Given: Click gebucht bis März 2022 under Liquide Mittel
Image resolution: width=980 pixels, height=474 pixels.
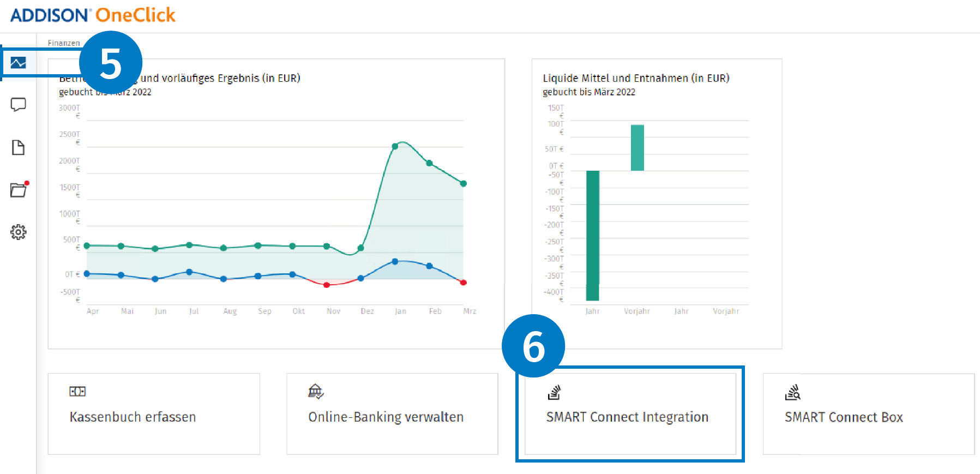Looking at the screenshot, I should (589, 92).
